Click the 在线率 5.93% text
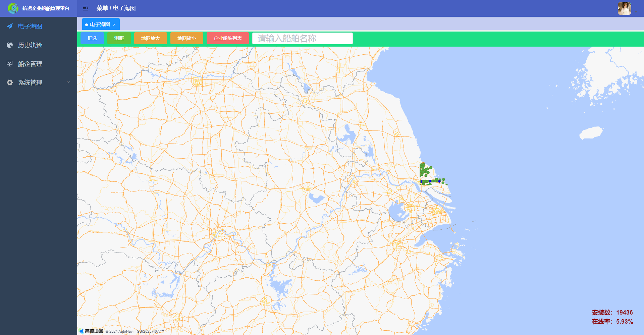Screen dimensions: 644x335 [x=612, y=322]
